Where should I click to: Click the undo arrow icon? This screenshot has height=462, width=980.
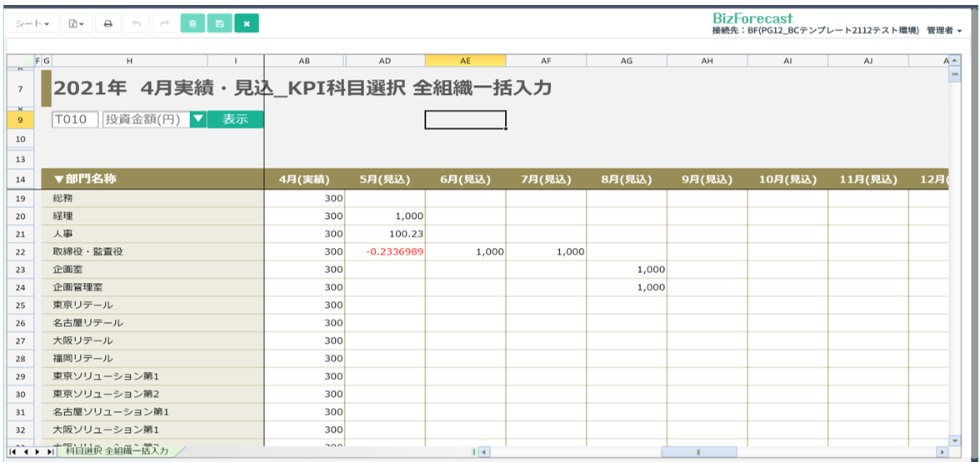pyautogui.click(x=136, y=24)
